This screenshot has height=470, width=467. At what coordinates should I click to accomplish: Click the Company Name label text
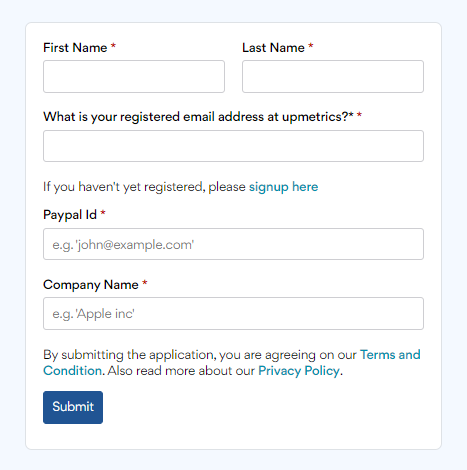coord(91,285)
